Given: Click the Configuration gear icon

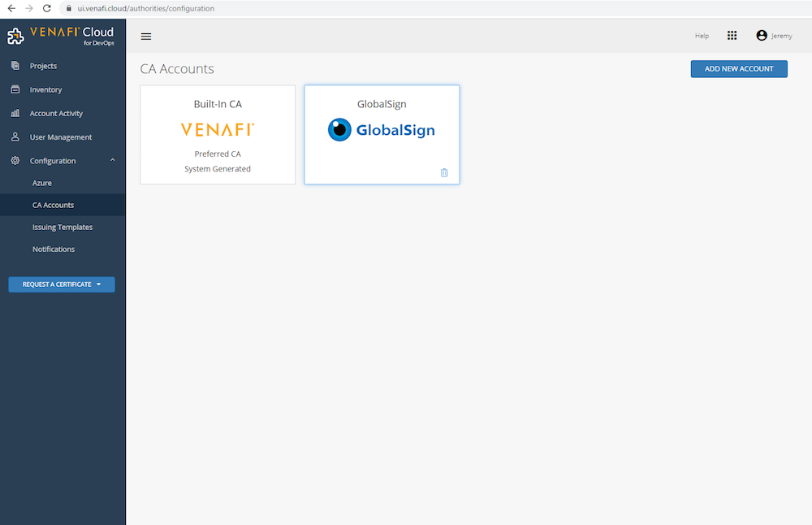Looking at the screenshot, I should click(x=15, y=161).
